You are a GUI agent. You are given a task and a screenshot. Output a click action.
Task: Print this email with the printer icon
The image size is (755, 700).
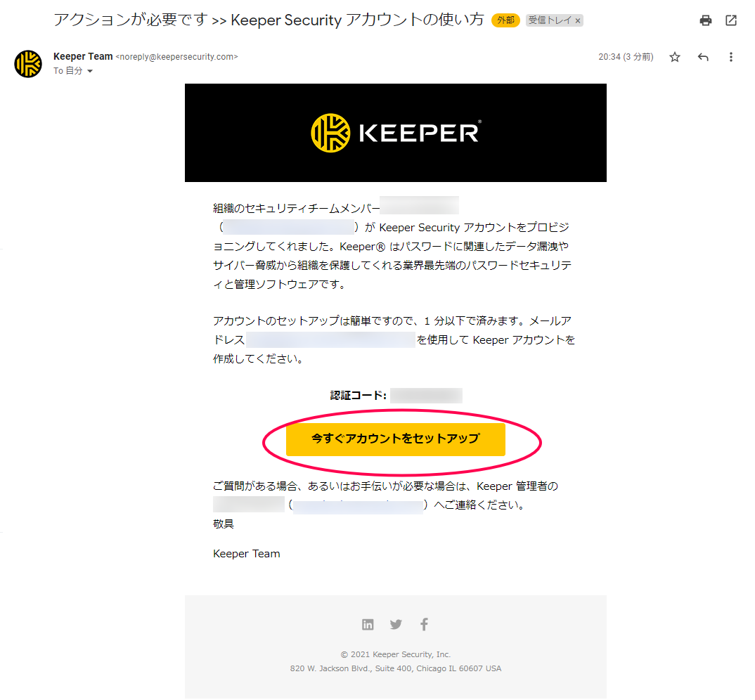click(x=705, y=20)
